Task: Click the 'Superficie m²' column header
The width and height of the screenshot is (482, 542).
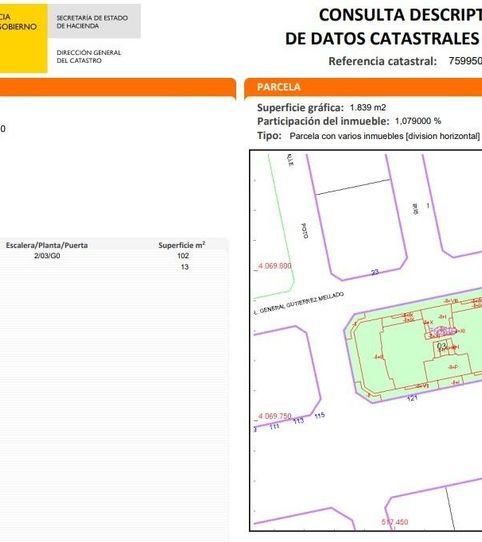Action: pyautogui.click(x=182, y=245)
